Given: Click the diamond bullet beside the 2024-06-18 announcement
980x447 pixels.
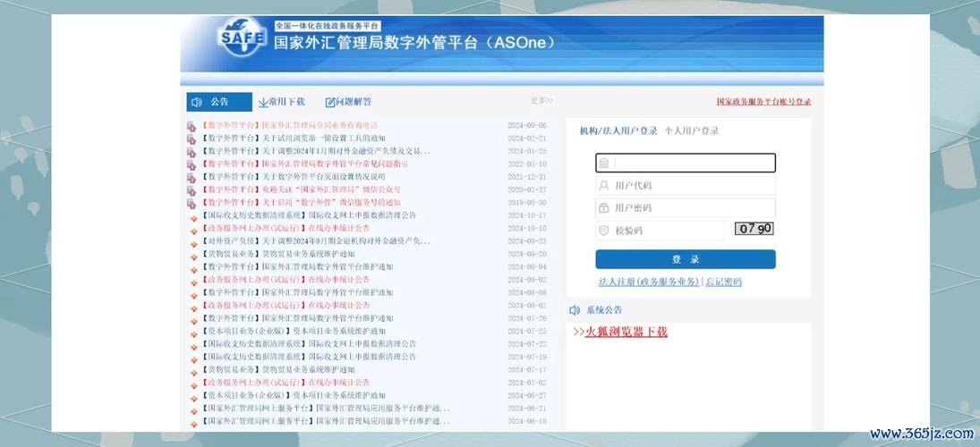Looking at the screenshot, I should coord(193,423).
